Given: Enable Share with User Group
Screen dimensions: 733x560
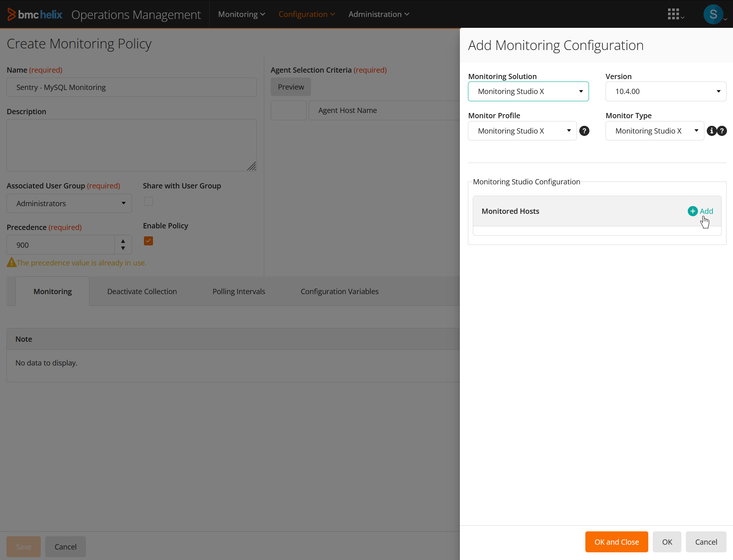Looking at the screenshot, I should [x=148, y=201].
